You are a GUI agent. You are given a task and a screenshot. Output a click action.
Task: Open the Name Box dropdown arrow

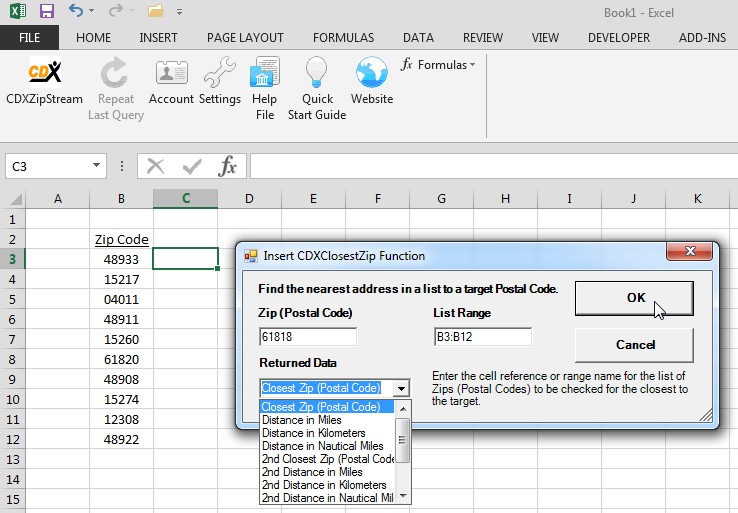[x=96, y=166]
